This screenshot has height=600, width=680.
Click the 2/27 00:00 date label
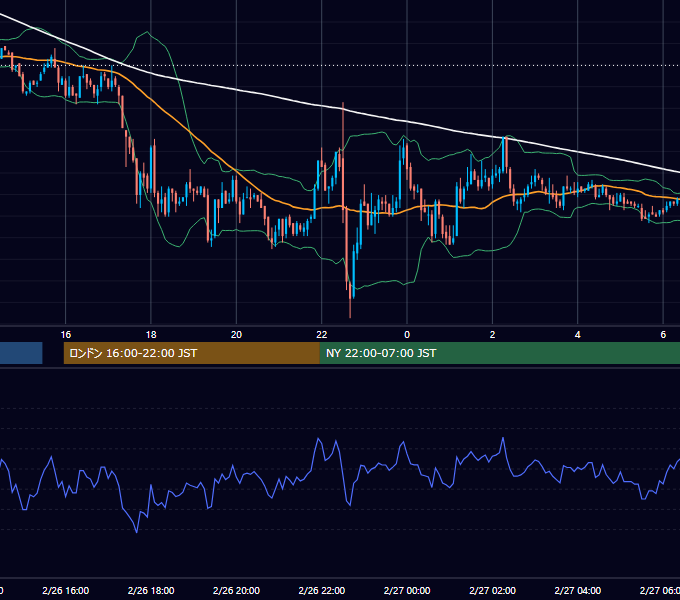tap(407, 590)
